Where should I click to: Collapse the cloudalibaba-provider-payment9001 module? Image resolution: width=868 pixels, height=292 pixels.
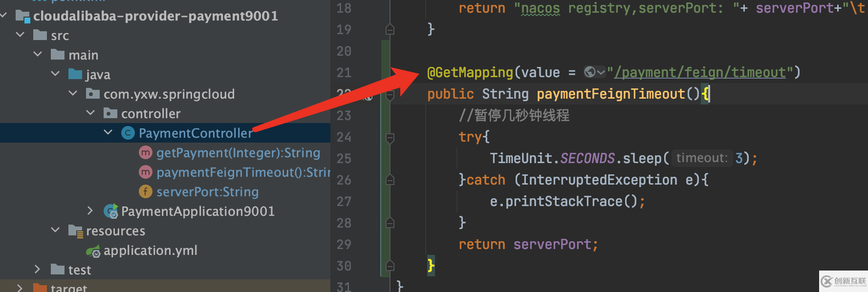pos(4,16)
